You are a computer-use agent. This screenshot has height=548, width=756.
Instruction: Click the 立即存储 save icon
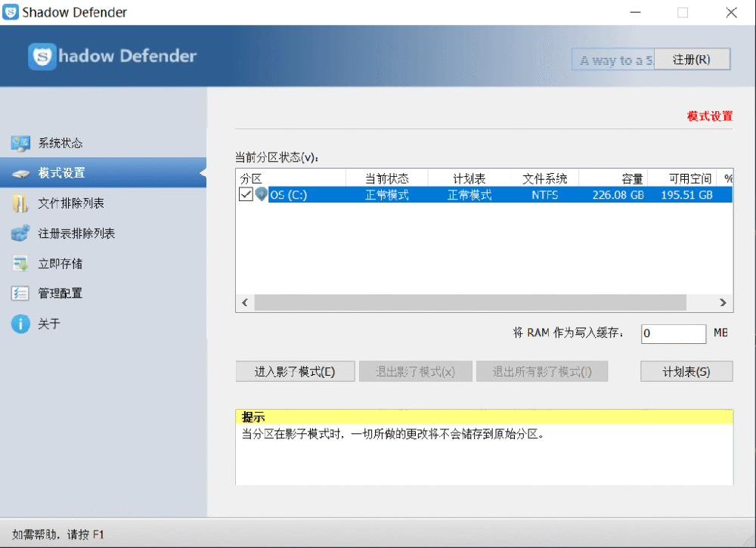[x=20, y=264]
